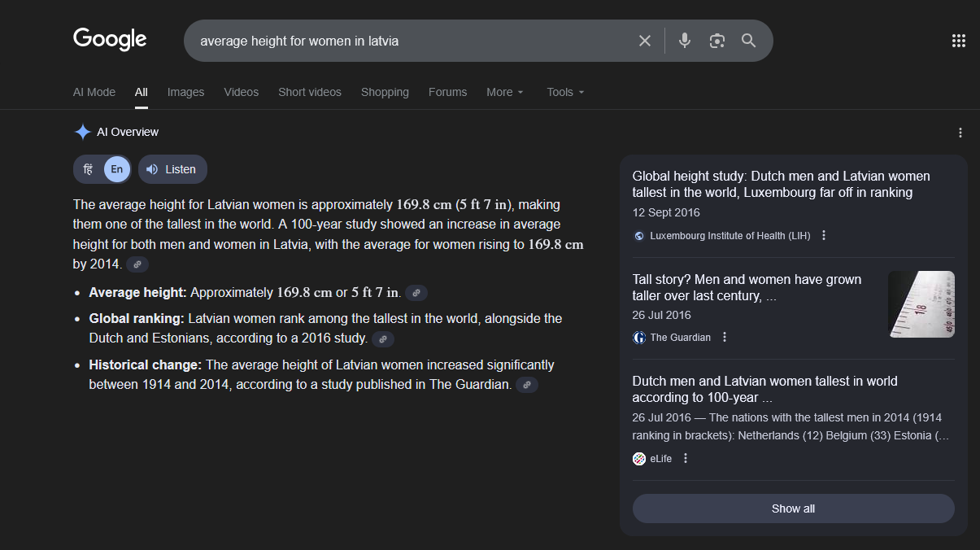The height and width of the screenshot is (550, 980).
Task: Click source link icon after Global ranking bullet
Action: tap(383, 339)
